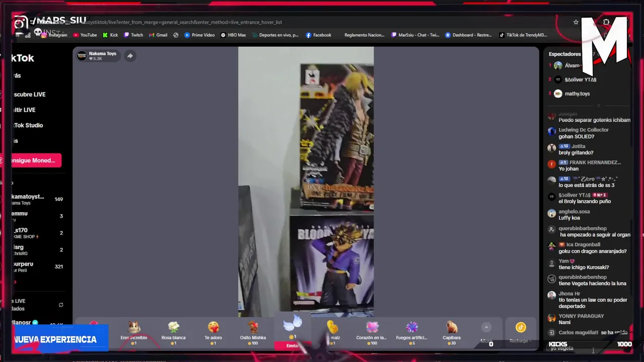This screenshot has width=644, height=362.
Task: Refresh the recommended LIVE list
Action: pyautogui.click(x=61, y=305)
